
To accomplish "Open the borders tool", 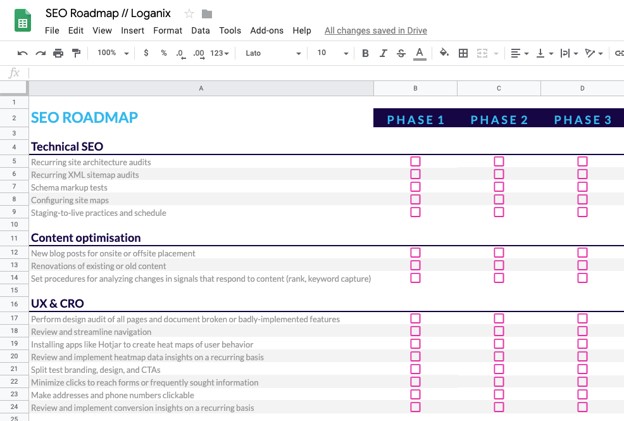I will click(x=463, y=53).
